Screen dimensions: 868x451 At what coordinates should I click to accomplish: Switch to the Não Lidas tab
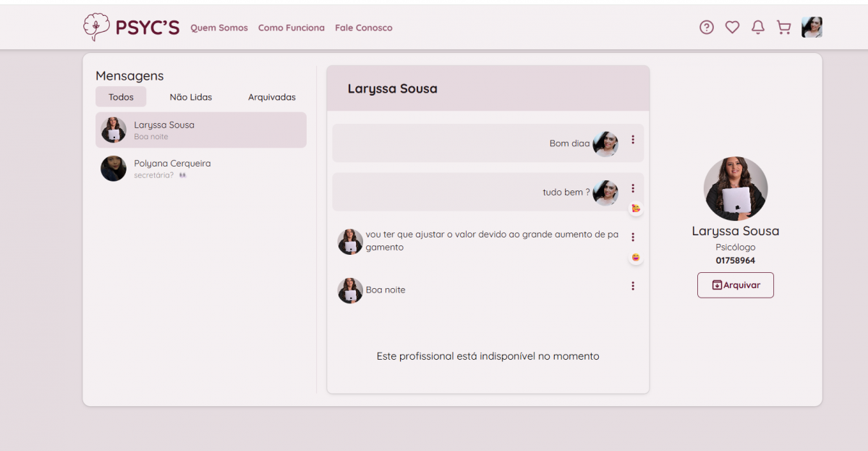(x=191, y=97)
